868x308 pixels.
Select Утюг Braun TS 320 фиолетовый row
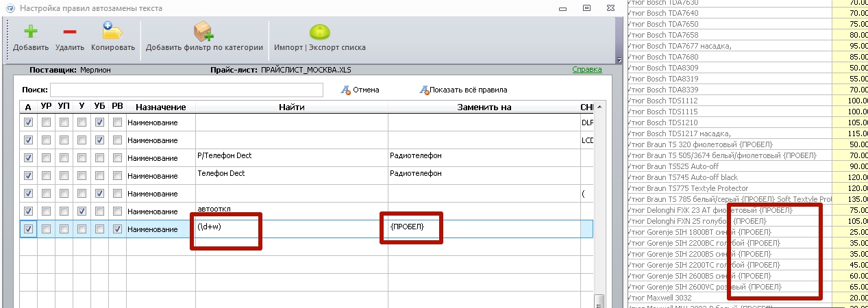click(728, 144)
